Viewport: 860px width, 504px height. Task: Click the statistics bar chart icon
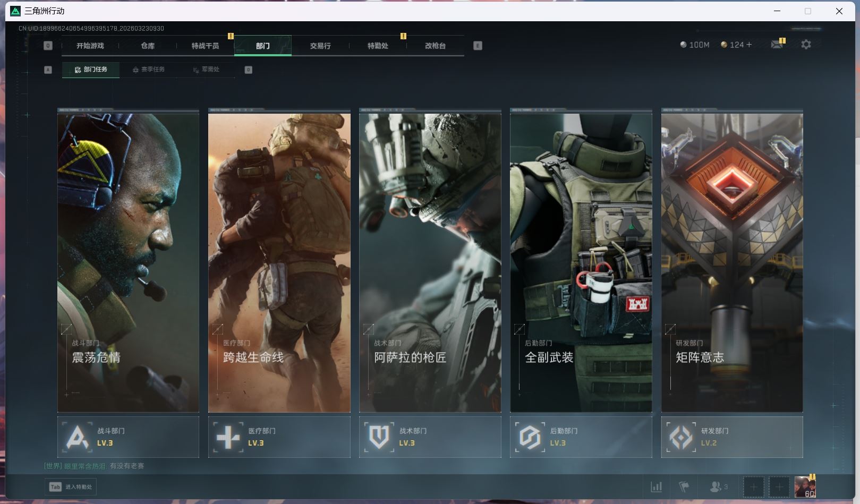point(657,486)
